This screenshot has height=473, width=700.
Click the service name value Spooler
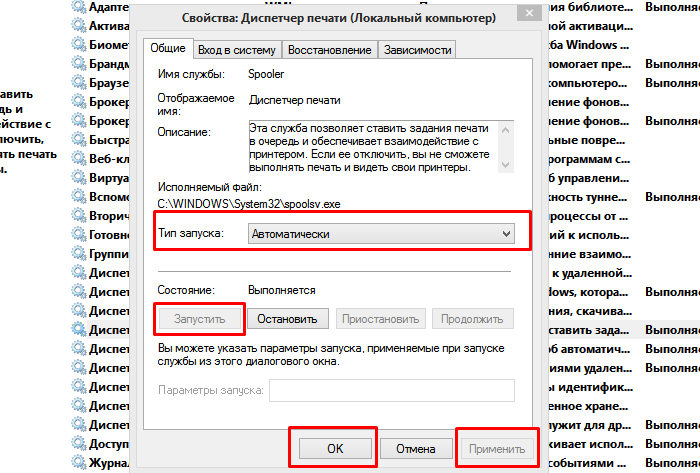[x=266, y=74]
